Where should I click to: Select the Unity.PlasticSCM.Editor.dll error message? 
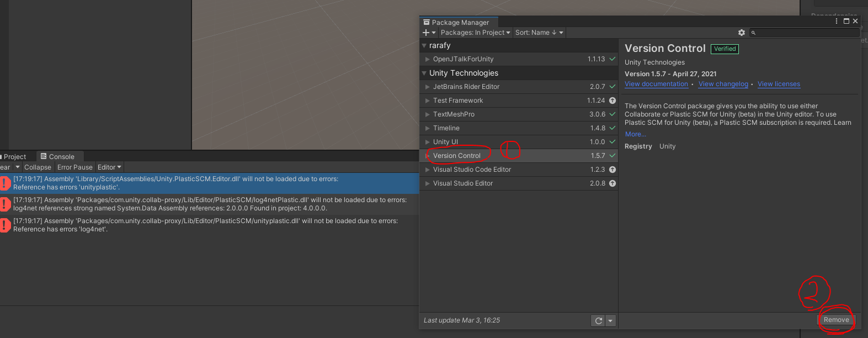[x=210, y=183]
